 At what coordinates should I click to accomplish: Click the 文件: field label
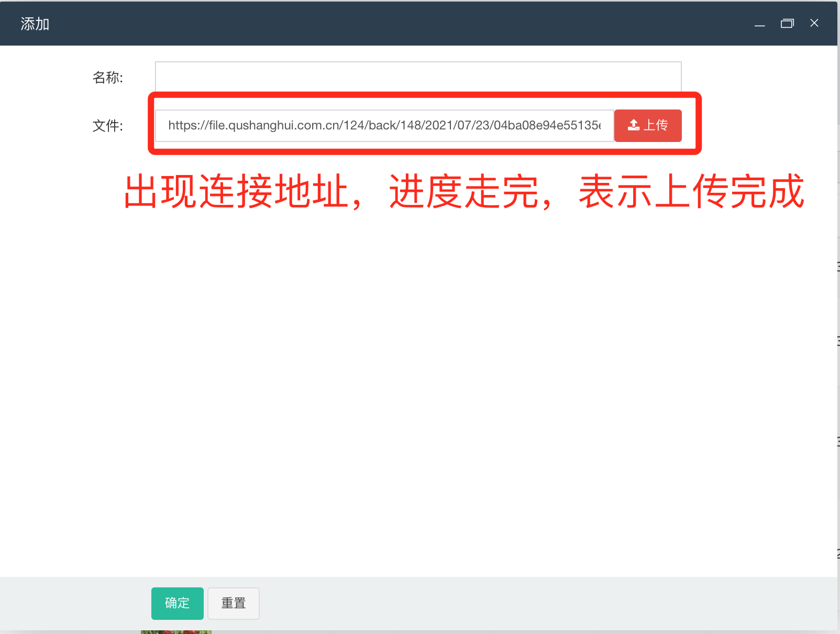coord(108,126)
